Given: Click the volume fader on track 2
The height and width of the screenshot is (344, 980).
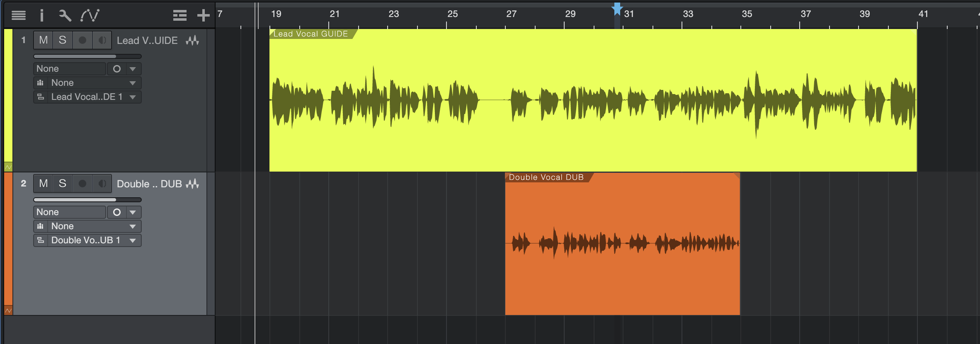Looking at the screenshot, I should point(87,200).
